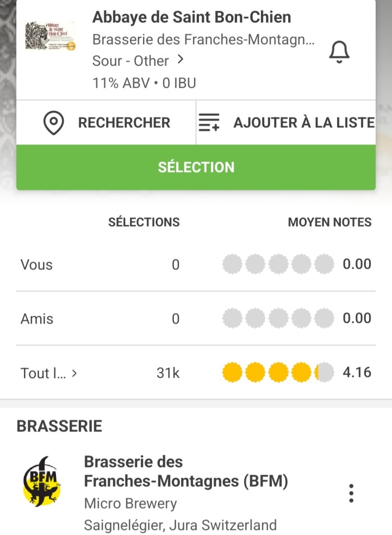392x535 pixels.
Task: Tap the location pin search icon
Action: tap(53, 123)
